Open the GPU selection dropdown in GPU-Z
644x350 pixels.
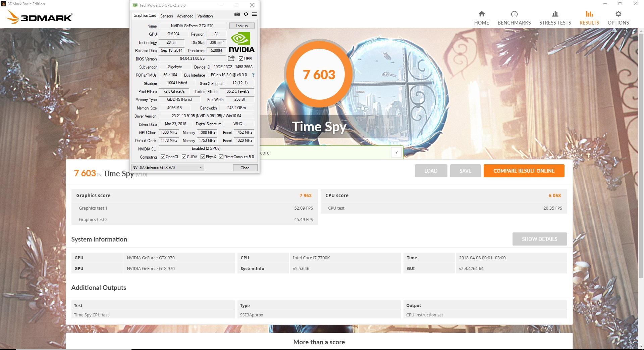[x=167, y=168]
